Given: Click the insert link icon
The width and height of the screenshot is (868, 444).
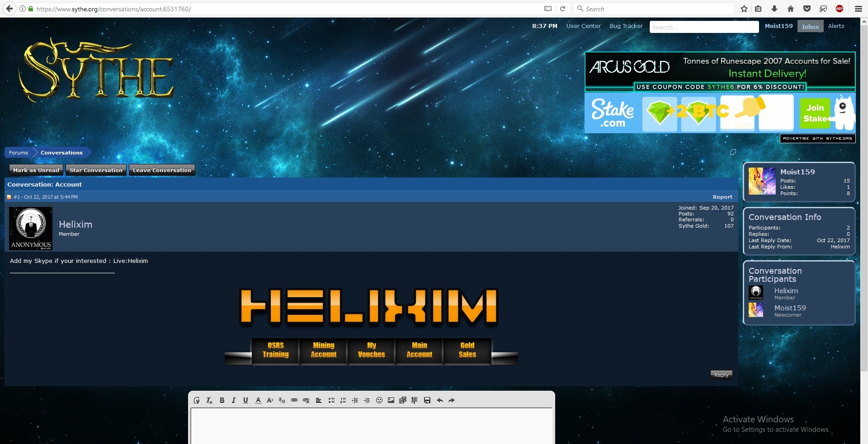Looking at the screenshot, I should 294,400.
